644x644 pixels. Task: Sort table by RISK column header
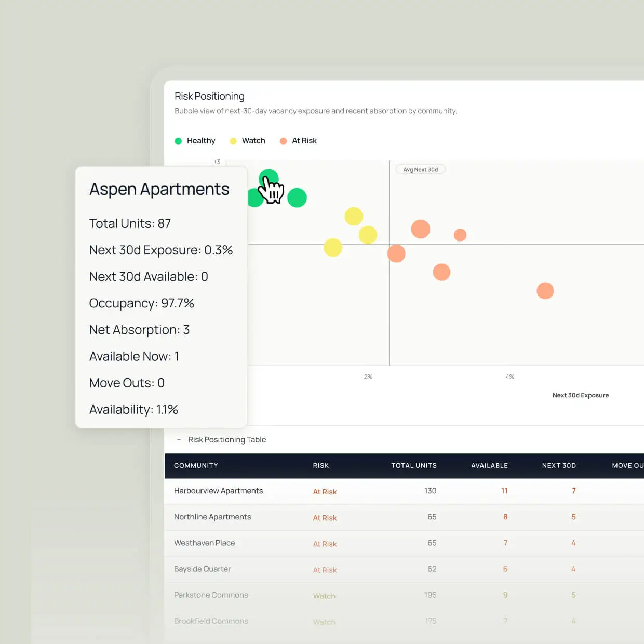click(x=321, y=466)
